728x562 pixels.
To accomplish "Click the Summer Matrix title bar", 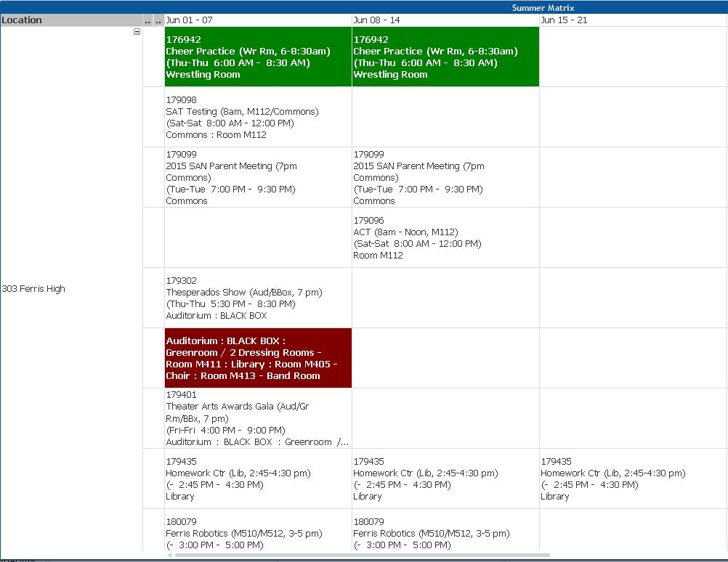I will [364, 7].
